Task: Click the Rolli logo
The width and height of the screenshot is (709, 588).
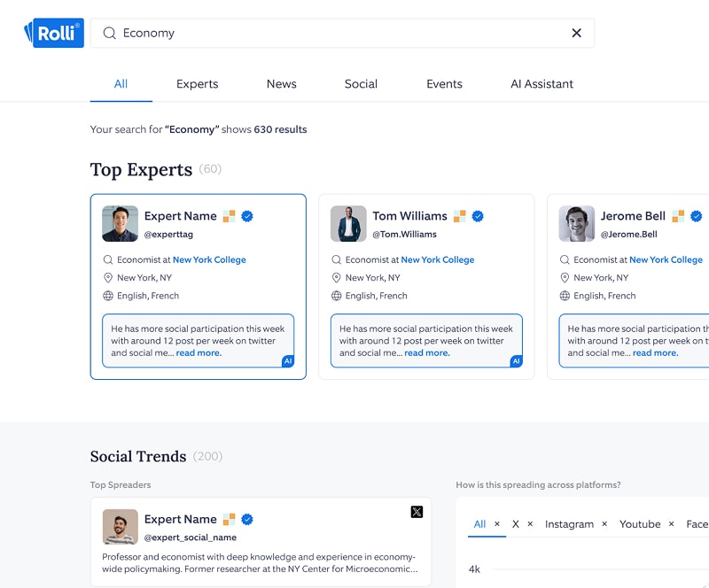Action: tap(54, 33)
